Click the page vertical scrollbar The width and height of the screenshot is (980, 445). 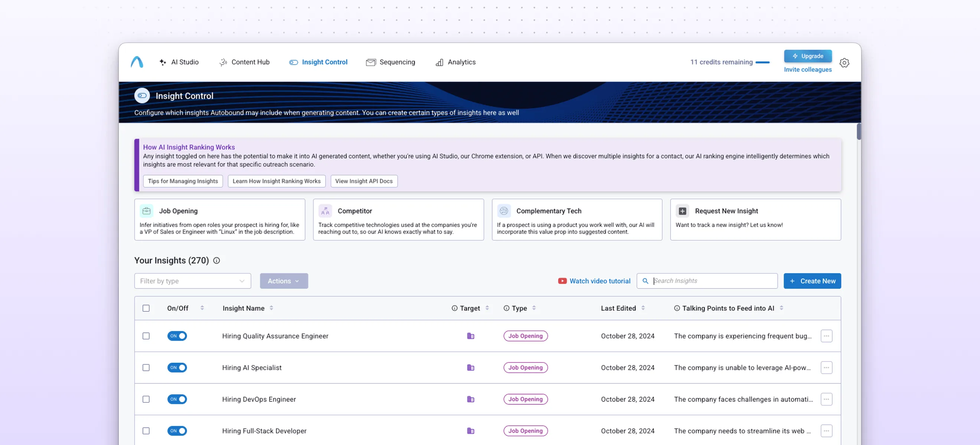click(859, 132)
